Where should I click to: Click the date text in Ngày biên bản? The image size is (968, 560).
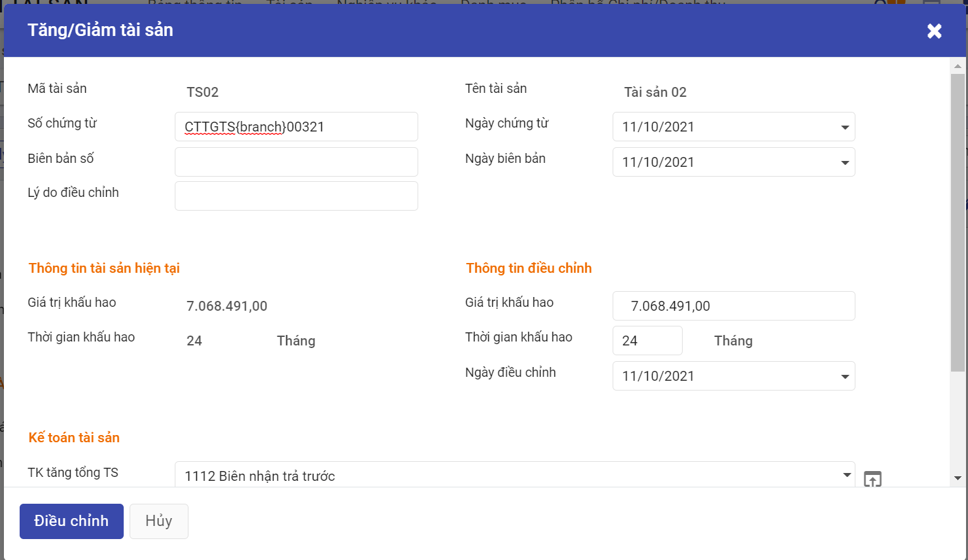point(658,162)
